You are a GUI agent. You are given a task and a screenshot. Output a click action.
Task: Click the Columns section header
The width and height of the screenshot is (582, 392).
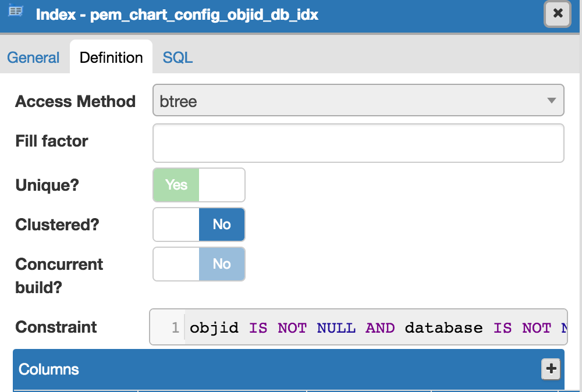pyautogui.click(x=233, y=369)
